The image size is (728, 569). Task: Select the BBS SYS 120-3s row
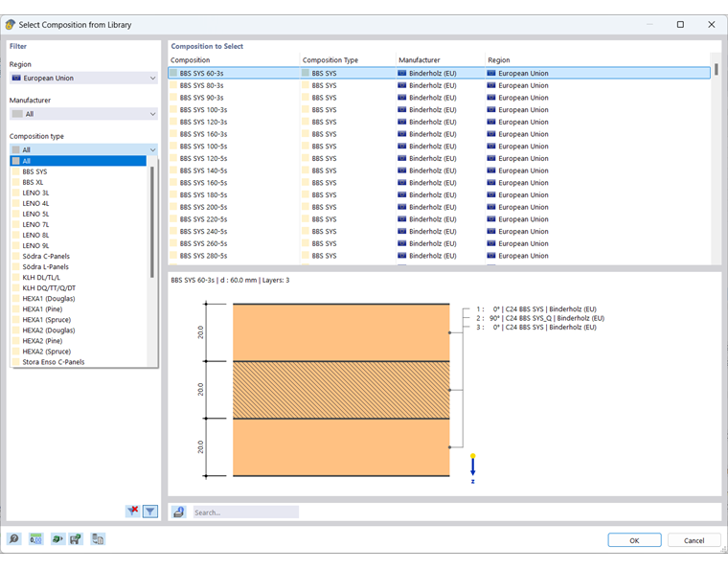[x=439, y=122]
